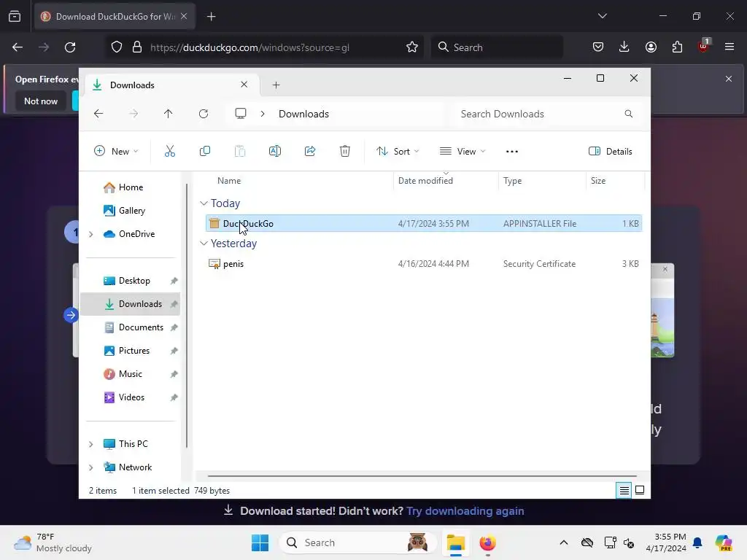Click the uBlock Origin extension icon
This screenshot has width=747, height=560.
point(704,46)
